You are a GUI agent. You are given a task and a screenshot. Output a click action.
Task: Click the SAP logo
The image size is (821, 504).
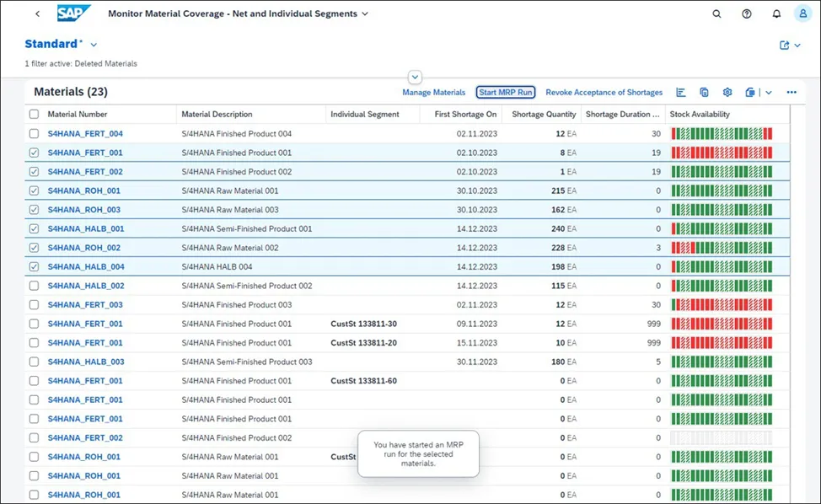coord(74,13)
